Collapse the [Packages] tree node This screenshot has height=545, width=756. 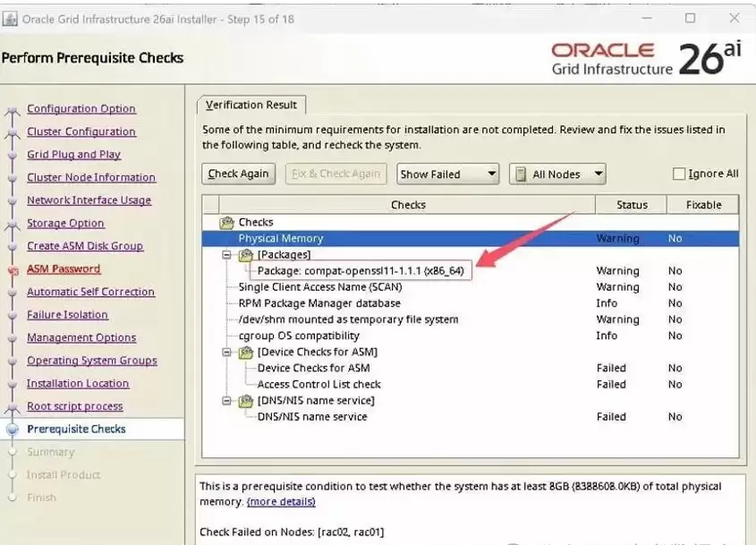226,255
